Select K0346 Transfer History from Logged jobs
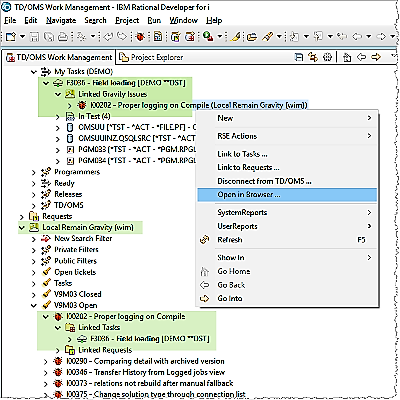The image size is (400, 400). [146, 372]
